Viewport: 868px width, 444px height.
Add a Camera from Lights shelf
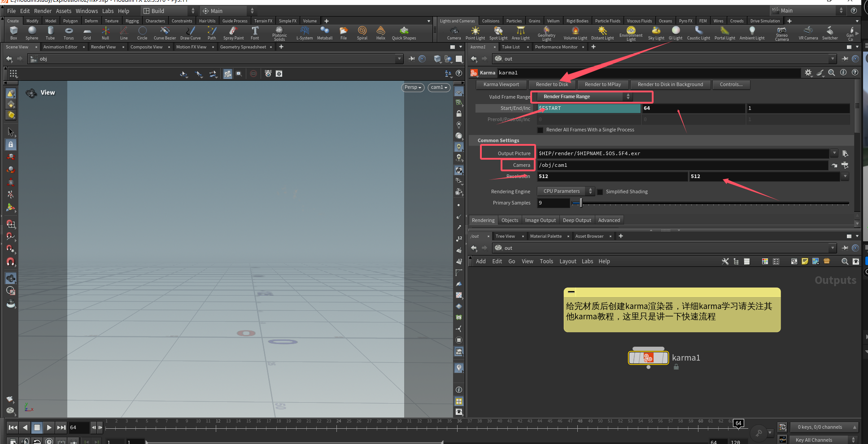click(x=454, y=33)
